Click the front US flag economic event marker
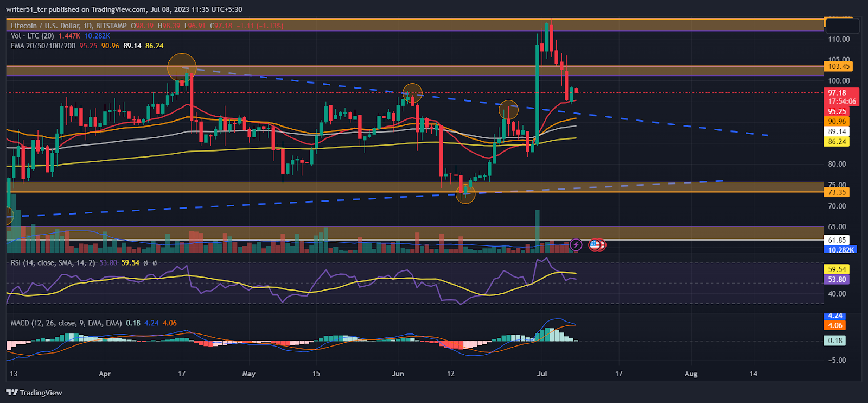 (595, 245)
